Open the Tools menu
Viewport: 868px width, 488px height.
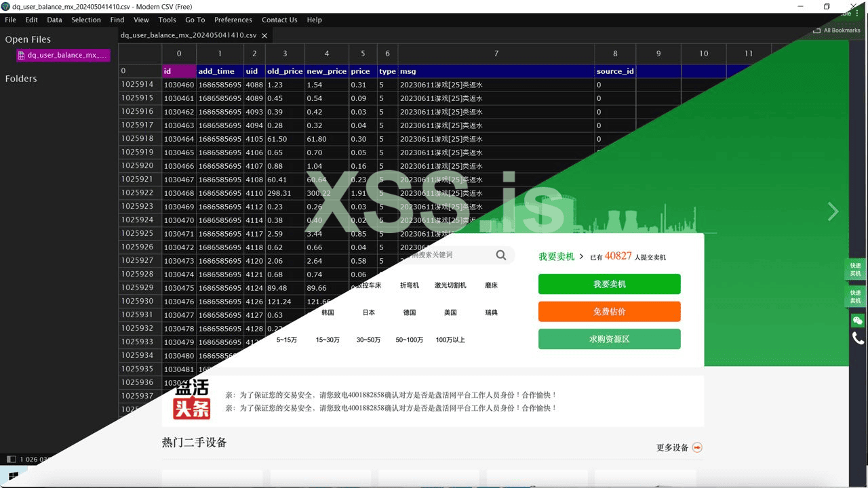pos(167,20)
